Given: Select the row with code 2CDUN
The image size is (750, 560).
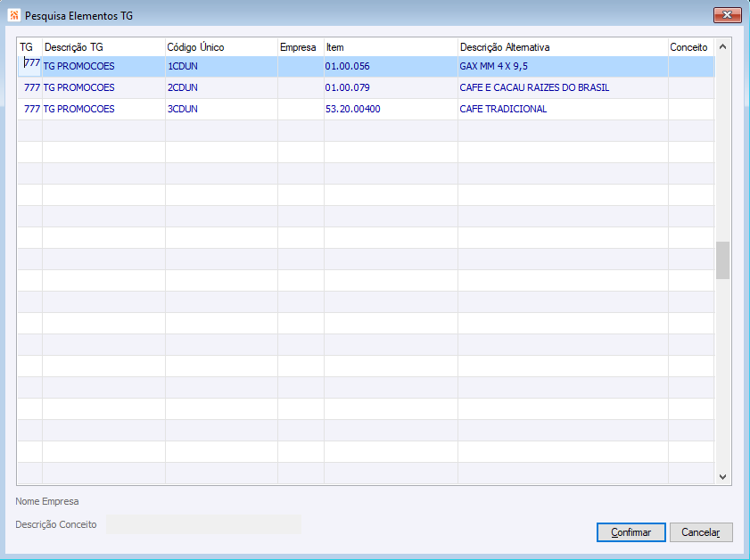Looking at the screenshot, I should click(x=366, y=87).
